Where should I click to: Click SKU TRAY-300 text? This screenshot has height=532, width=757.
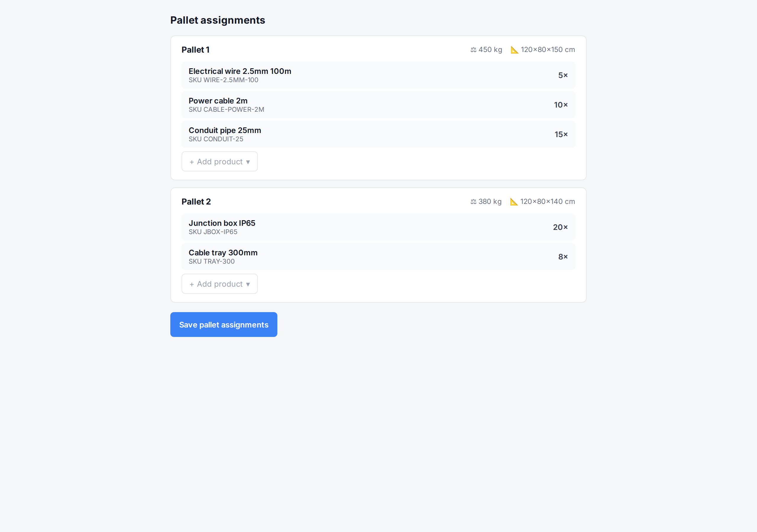[x=212, y=261]
